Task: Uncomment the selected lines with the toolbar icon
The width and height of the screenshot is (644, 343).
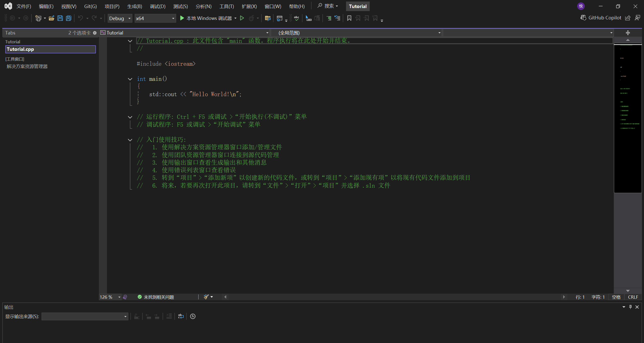Action: (x=337, y=18)
